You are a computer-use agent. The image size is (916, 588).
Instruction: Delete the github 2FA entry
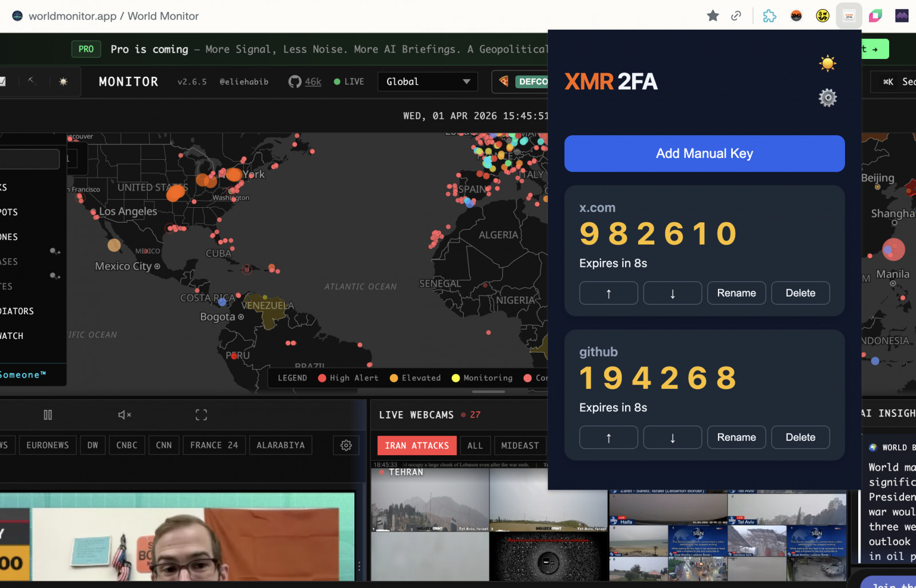tap(800, 437)
